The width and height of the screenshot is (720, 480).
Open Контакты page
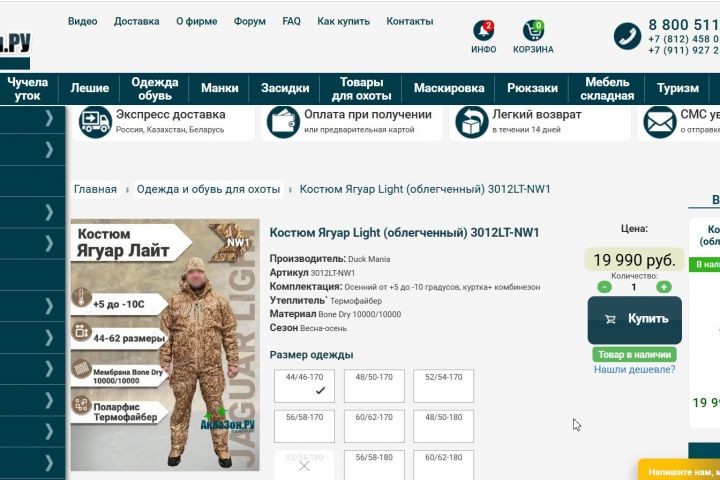coord(410,21)
